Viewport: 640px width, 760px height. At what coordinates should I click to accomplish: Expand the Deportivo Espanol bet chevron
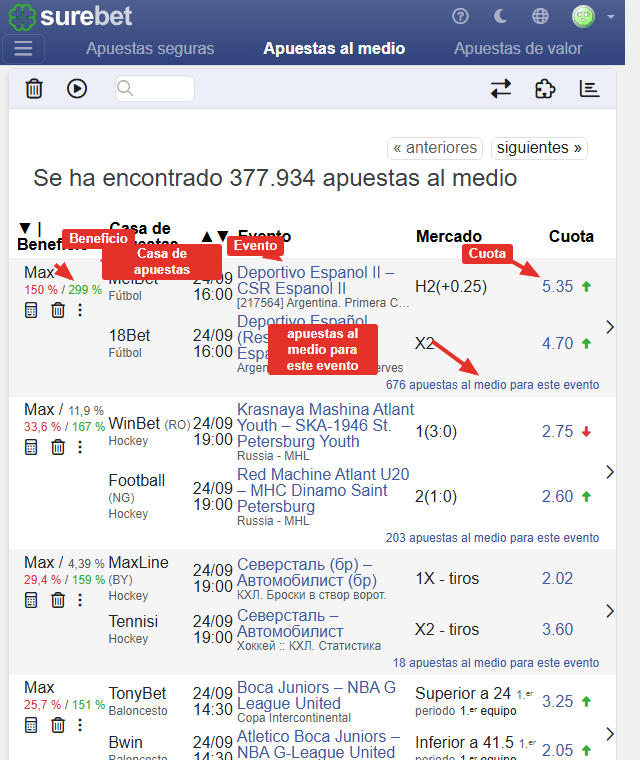click(610, 327)
